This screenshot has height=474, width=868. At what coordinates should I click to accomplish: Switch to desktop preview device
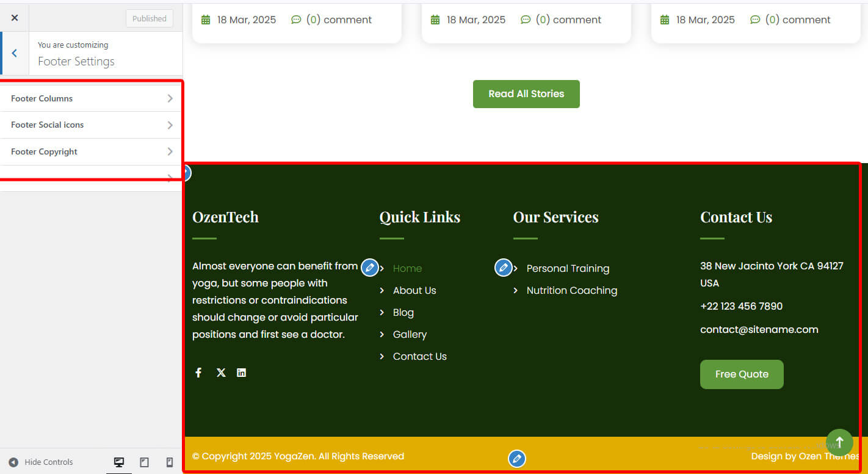119,462
